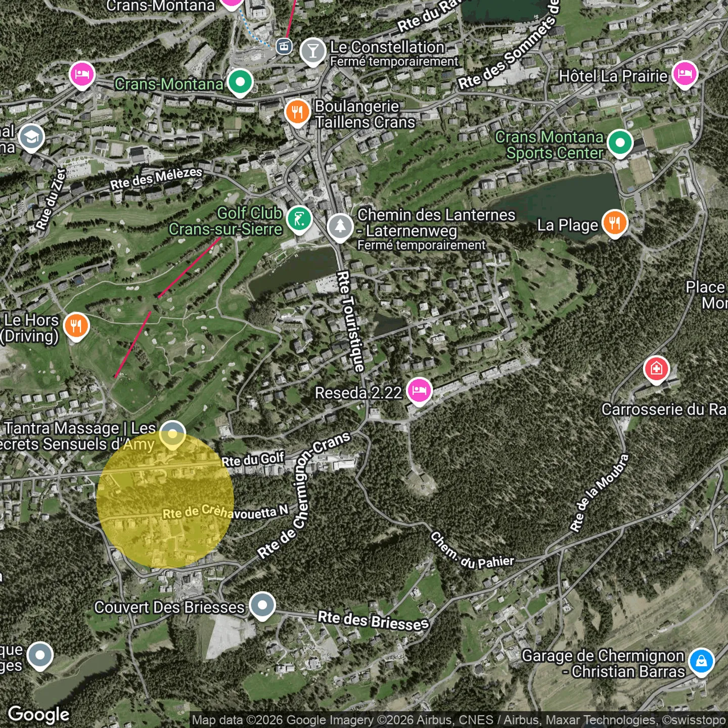The height and width of the screenshot is (728, 728).
Task: Click the Couvert Des Briesses label
Action: point(169,607)
